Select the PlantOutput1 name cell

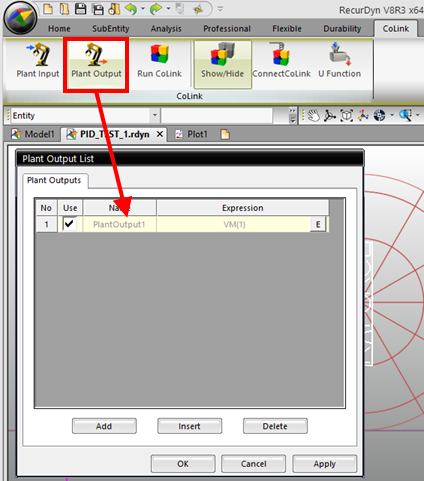coord(119,224)
